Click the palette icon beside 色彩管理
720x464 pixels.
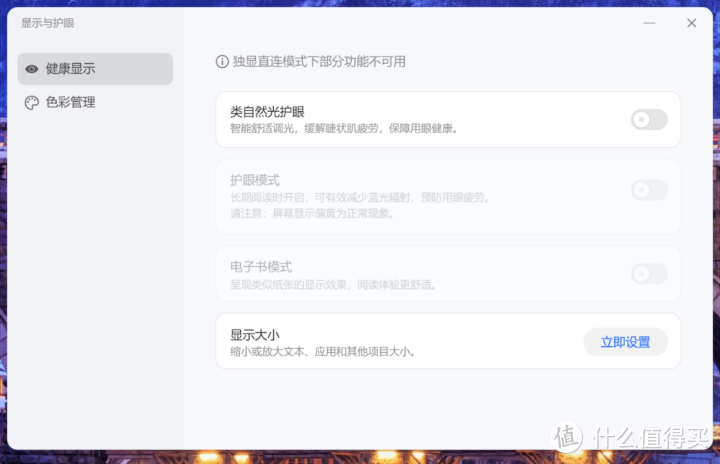[32, 102]
